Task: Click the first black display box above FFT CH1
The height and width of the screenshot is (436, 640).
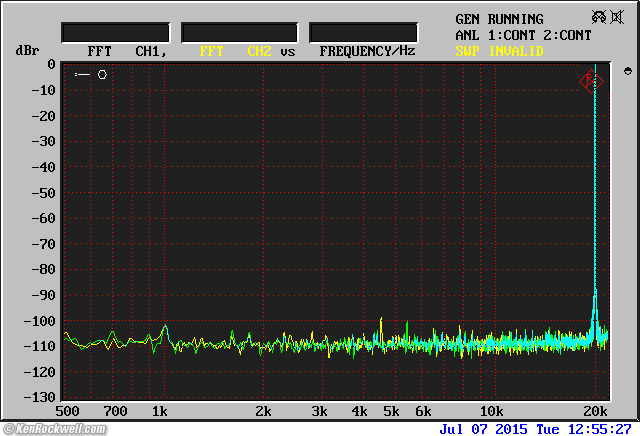Action: click(x=116, y=32)
